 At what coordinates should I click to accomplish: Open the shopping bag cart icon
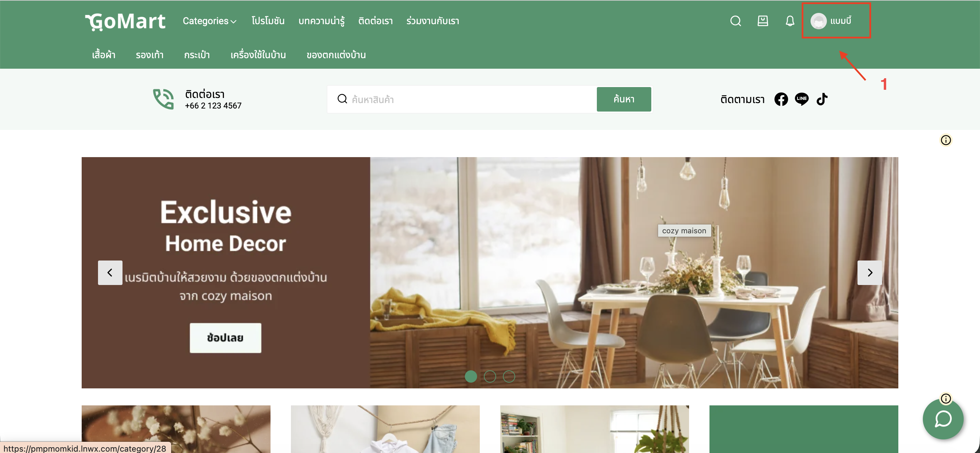(762, 21)
